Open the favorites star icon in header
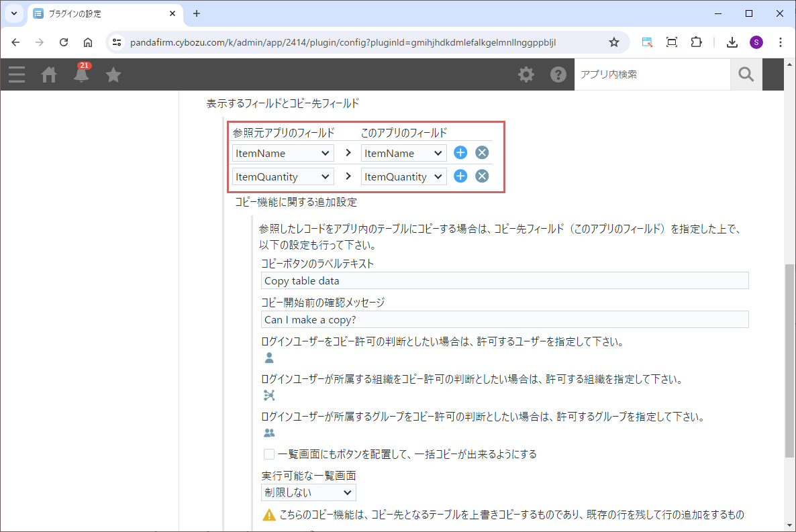This screenshot has width=796, height=532. pyautogui.click(x=113, y=74)
